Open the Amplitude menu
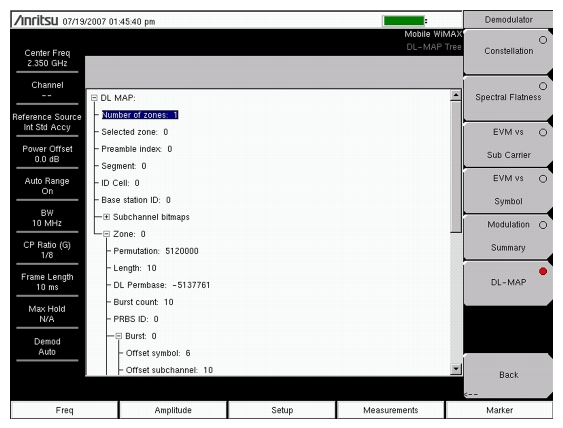563x428 pixels. click(173, 410)
